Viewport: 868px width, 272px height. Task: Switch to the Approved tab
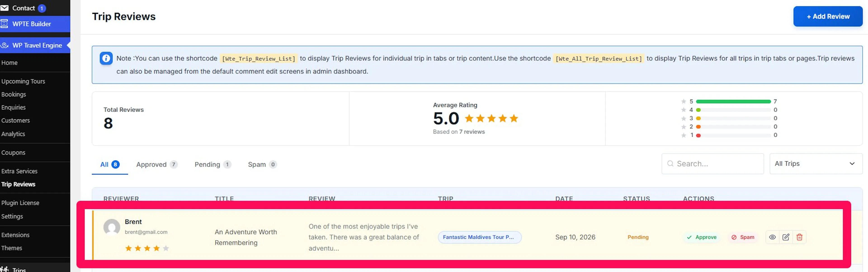(157, 164)
